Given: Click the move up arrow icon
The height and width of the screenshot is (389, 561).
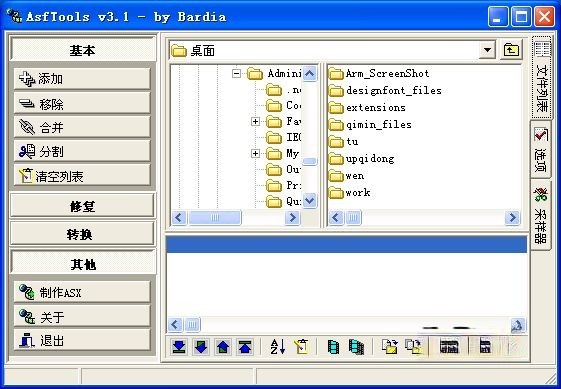Looking at the screenshot, I should pyautogui.click(x=223, y=346).
